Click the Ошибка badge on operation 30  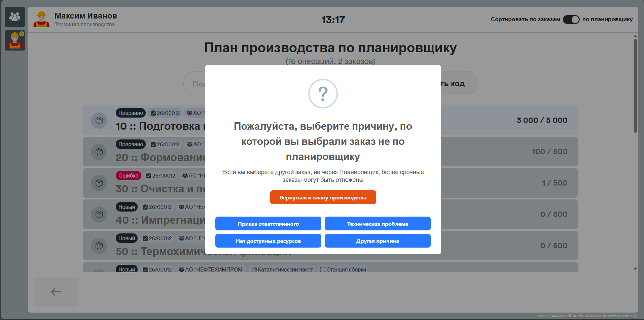click(x=128, y=175)
